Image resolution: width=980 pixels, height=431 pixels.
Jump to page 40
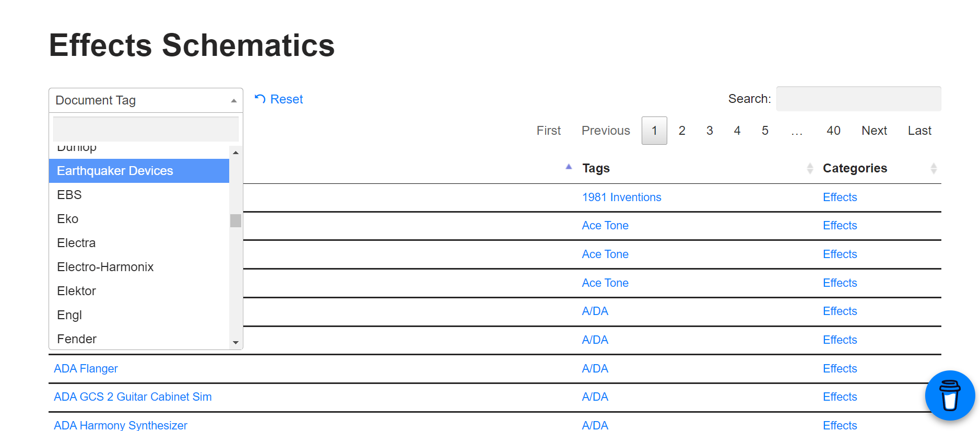pyautogui.click(x=833, y=131)
